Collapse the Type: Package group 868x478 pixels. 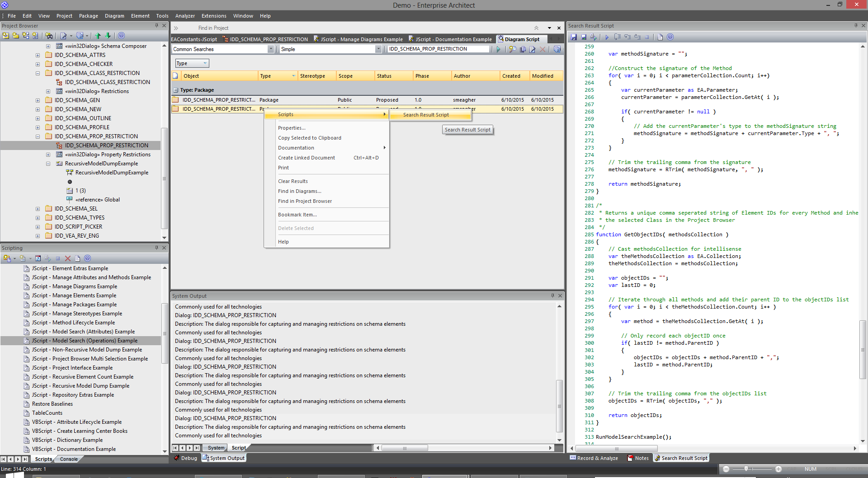tap(175, 90)
